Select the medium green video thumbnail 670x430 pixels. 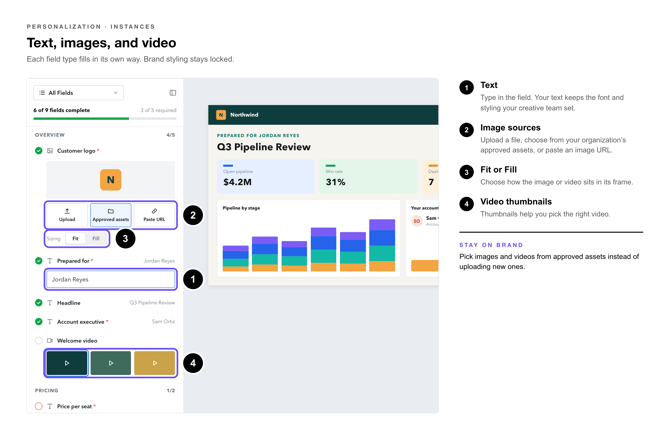coord(111,363)
